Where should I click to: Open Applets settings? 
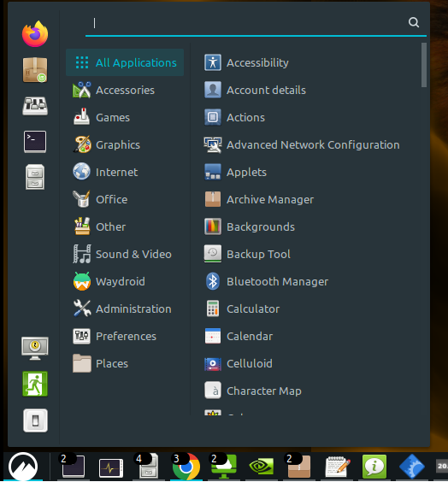(x=309, y=172)
